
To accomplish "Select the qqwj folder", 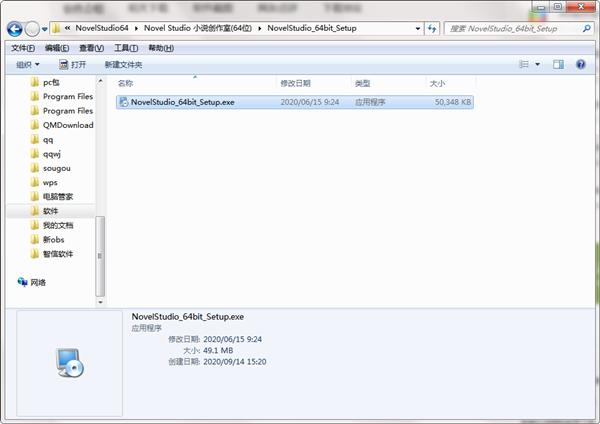I will coord(52,154).
